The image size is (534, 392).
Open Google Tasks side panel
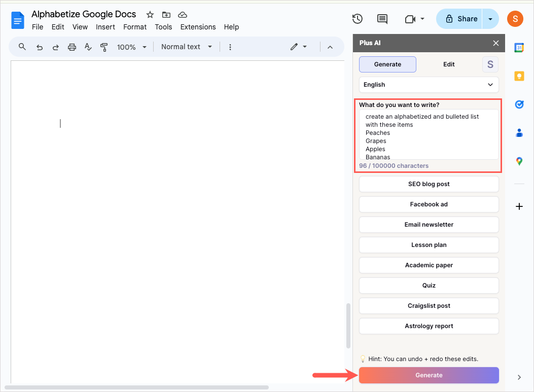coord(519,104)
